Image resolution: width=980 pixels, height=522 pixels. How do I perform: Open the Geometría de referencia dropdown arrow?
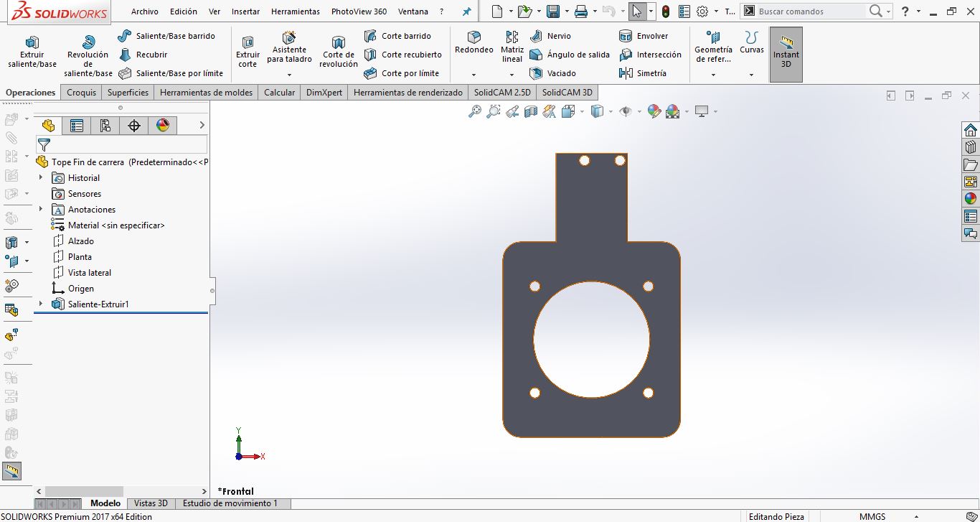[713, 75]
